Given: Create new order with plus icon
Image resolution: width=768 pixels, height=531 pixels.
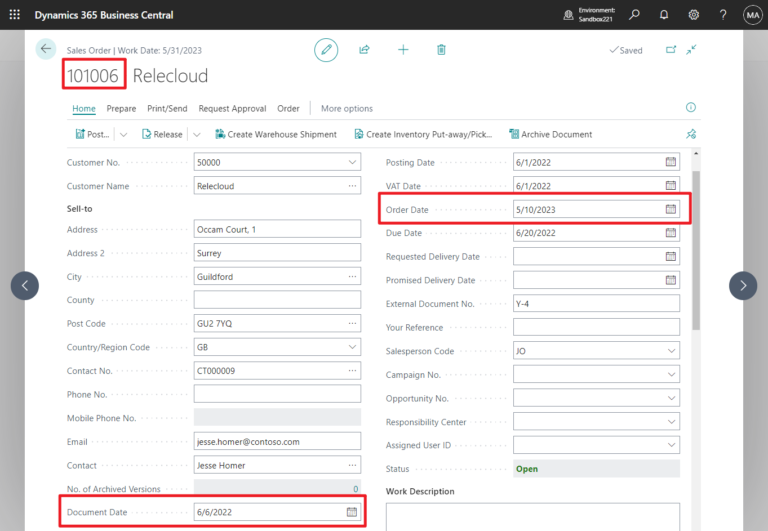Looking at the screenshot, I should (403, 49).
